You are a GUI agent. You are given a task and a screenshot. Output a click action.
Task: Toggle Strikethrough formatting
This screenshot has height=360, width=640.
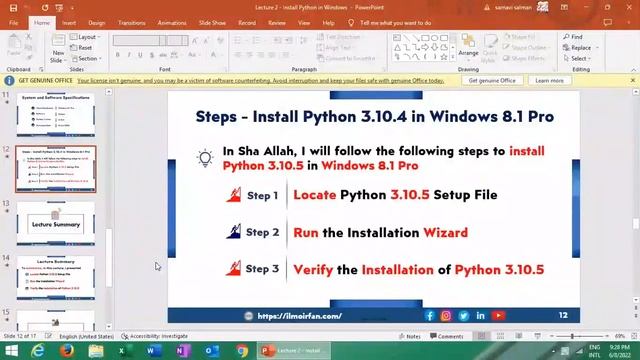[x=163, y=55]
